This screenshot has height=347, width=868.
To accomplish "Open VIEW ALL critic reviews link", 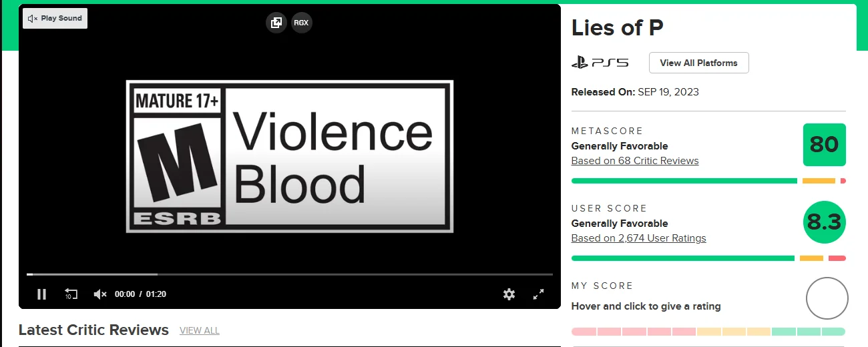I will click(200, 331).
